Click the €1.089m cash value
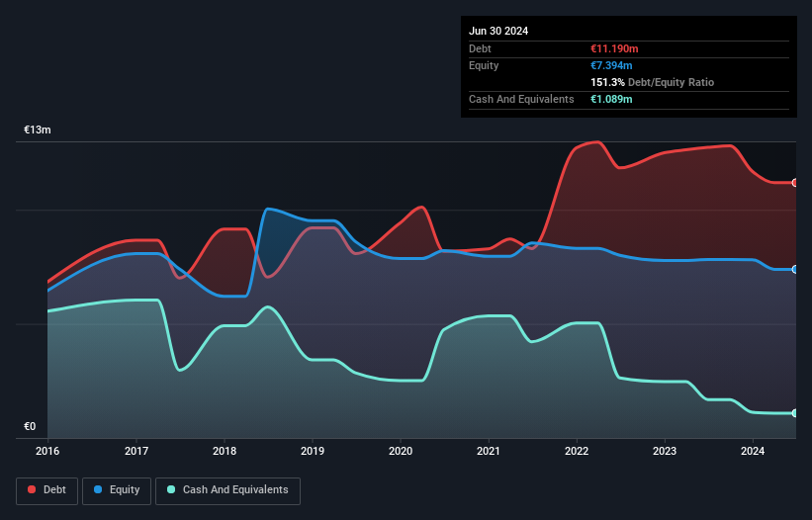Screen dimensions: 812x520 (611, 99)
